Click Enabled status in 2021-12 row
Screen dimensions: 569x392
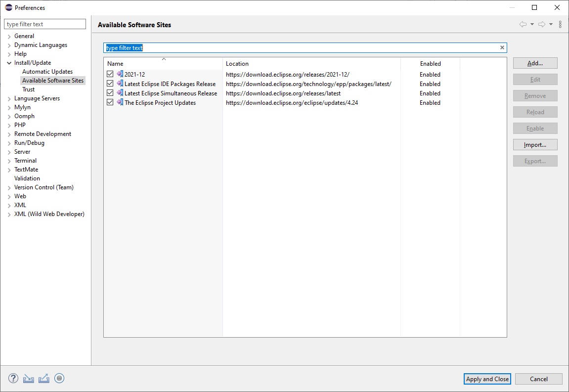pyautogui.click(x=430, y=75)
